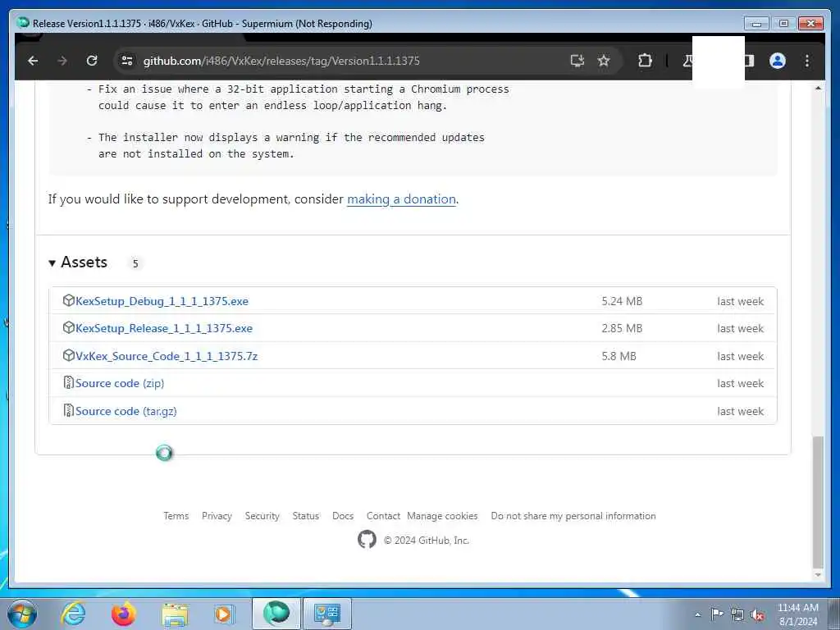Viewport: 840px width, 630px height.
Task: Open the Windows Start menu
Action: click(x=22, y=614)
